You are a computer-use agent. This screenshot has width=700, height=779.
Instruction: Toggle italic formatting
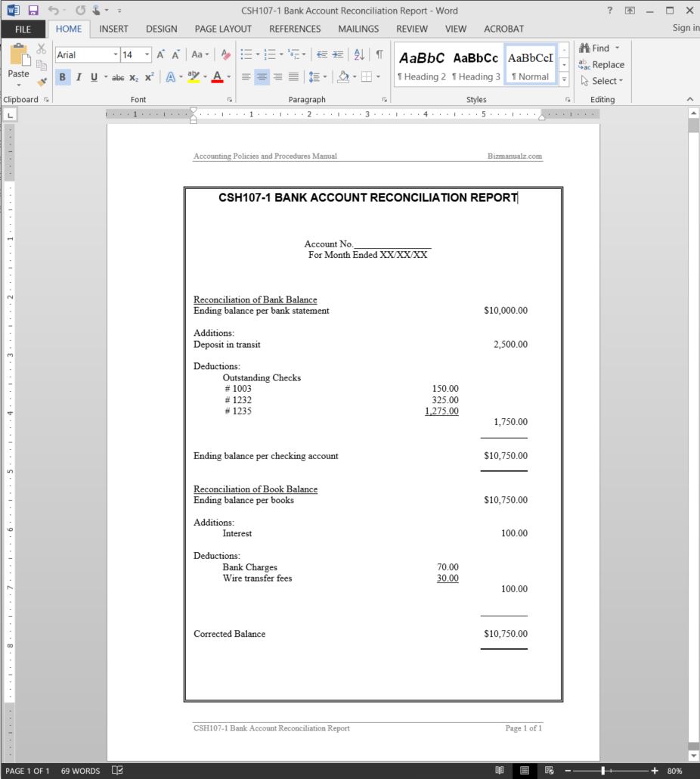79,77
